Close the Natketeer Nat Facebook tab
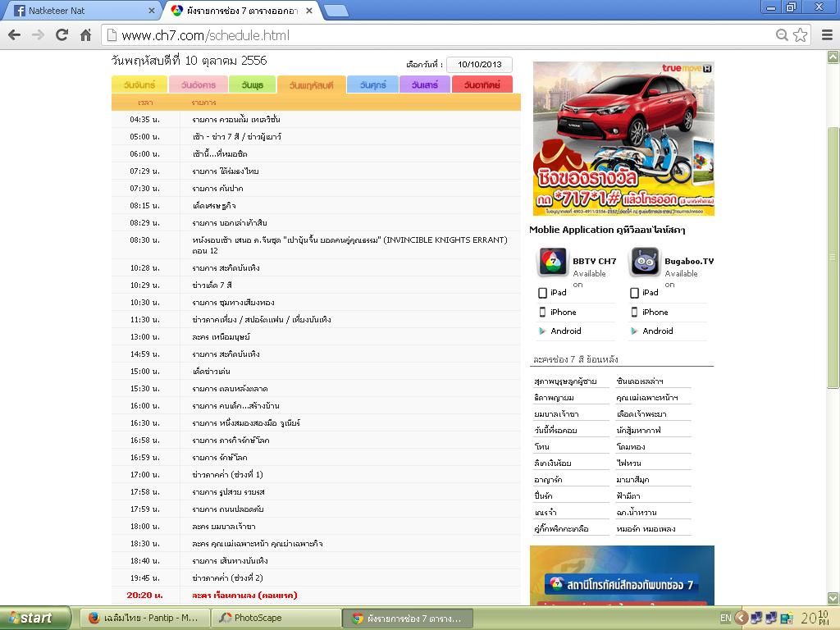 pyautogui.click(x=152, y=10)
